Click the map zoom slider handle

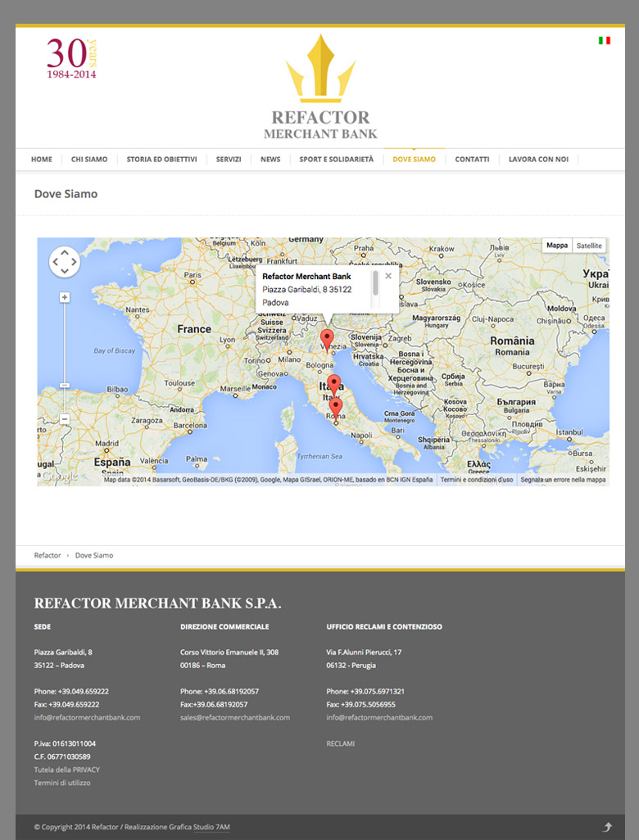65,385
